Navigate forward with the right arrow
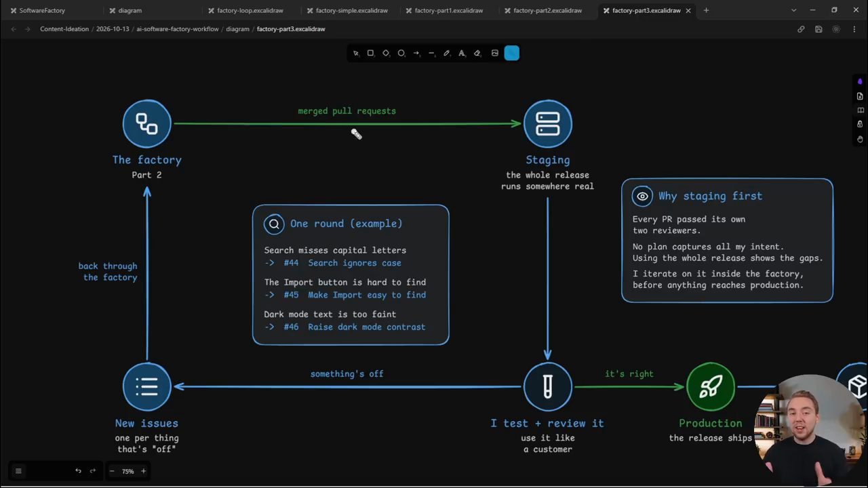868x488 pixels. tap(28, 29)
